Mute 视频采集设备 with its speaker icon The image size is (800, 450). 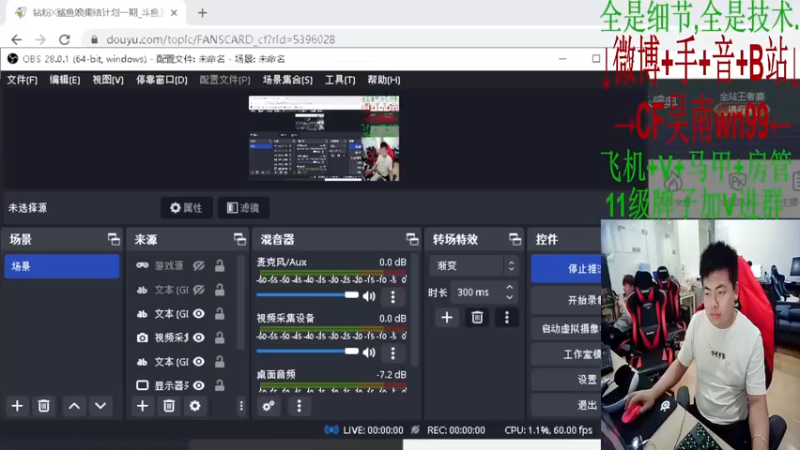click(x=369, y=353)
